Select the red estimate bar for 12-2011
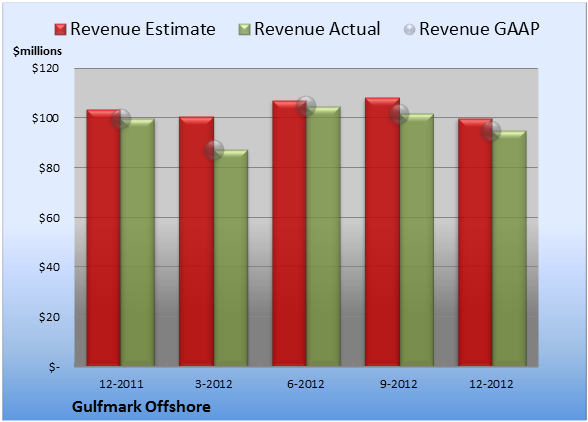The image size is (588, 422). click(x=104, y=238)
